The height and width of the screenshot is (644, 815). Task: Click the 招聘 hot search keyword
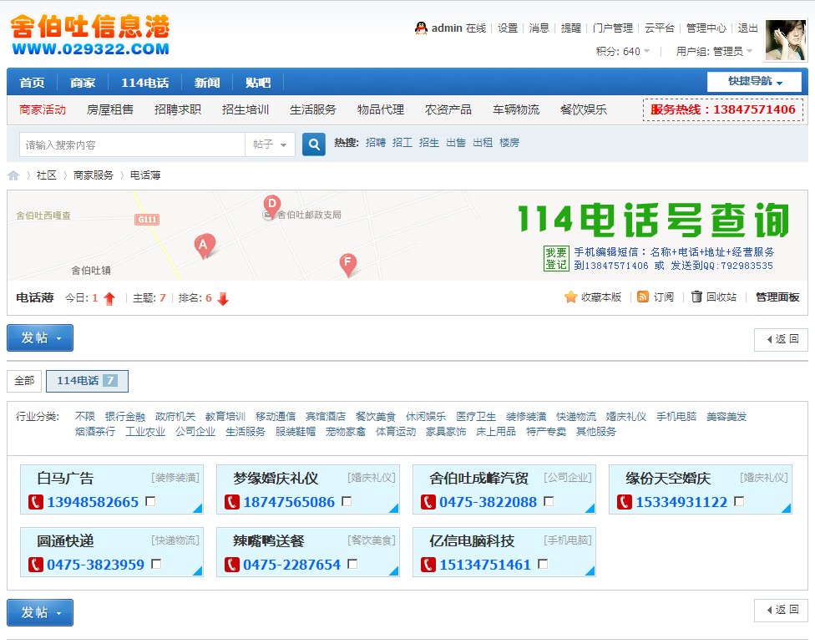[x=375, y=143]
